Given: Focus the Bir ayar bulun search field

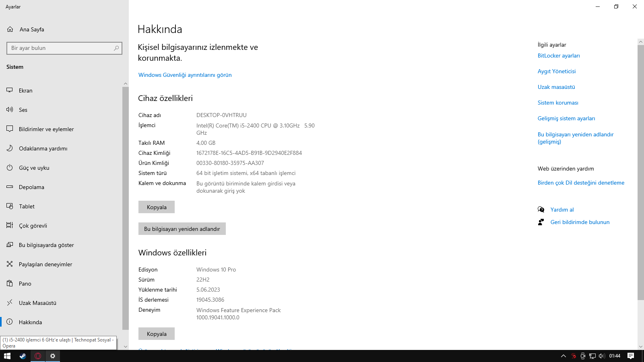Looking at the screenshot, I should [x=64, y=48].
